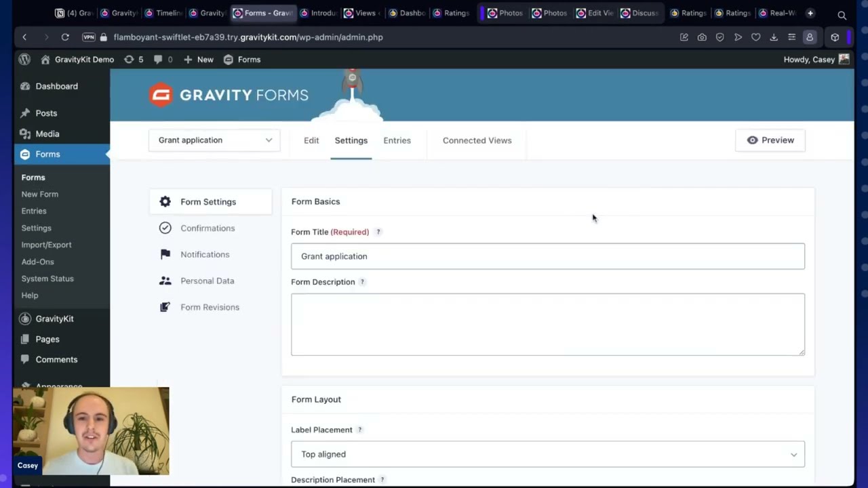Click the Confirmations checkmark icon
868x488 pixels.
tap(165, 228)
